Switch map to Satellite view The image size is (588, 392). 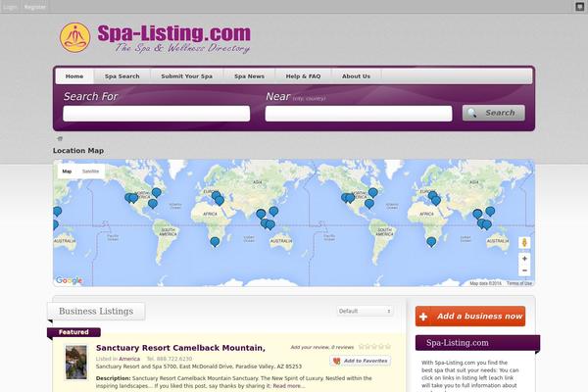90,171
